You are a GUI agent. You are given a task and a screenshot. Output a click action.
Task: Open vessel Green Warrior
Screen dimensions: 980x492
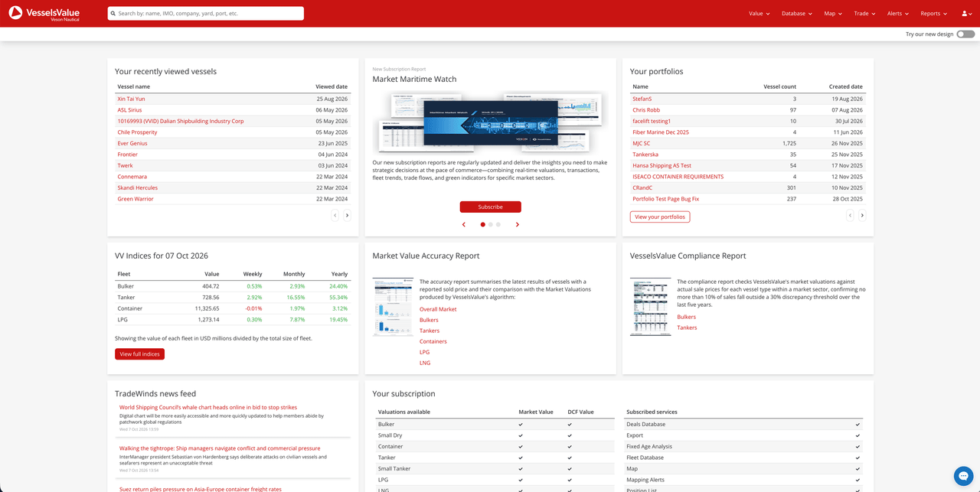[x=135, y=199]
